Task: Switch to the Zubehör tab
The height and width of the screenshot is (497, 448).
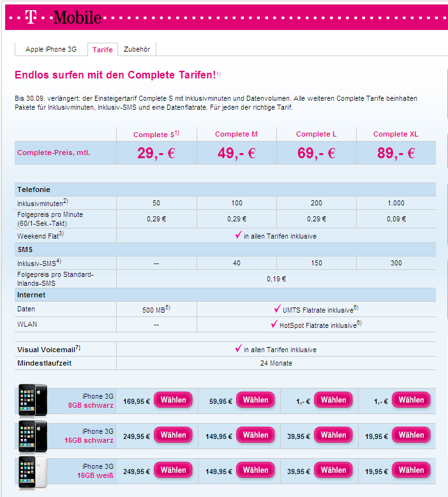Action: (x=137, y=49)
